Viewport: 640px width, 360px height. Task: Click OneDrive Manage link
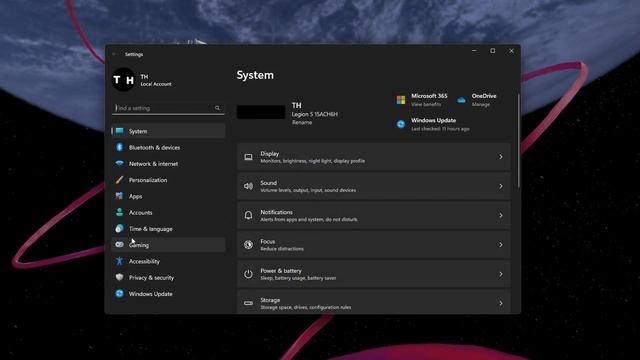pos(480,104)
